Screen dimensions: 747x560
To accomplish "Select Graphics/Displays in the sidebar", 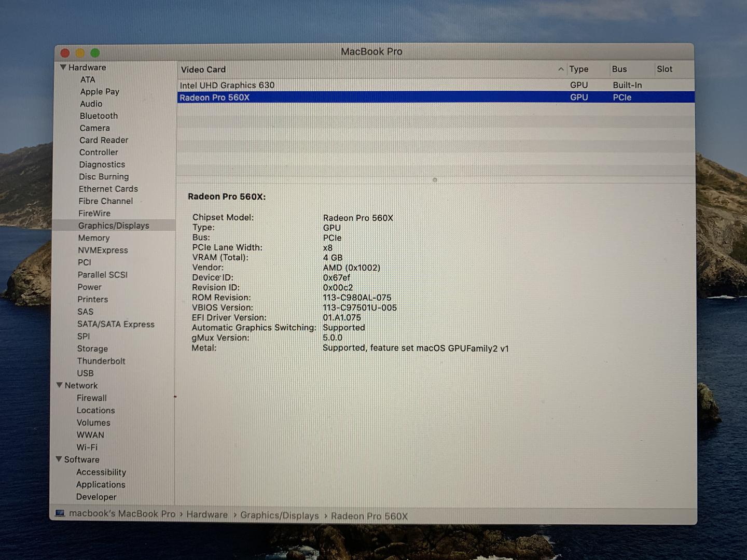I will point(114,225).
